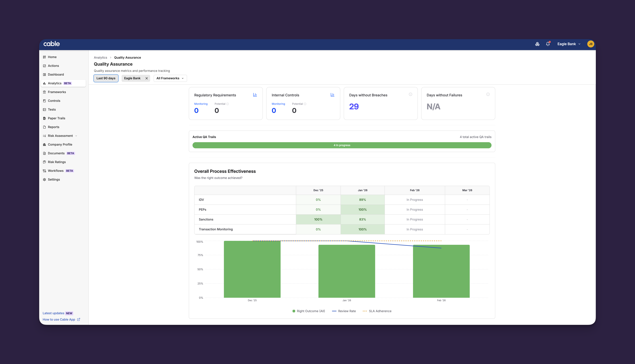Click the Dashboard layout icon
This screenshot has width=635, height=364.
click(44, 74)
